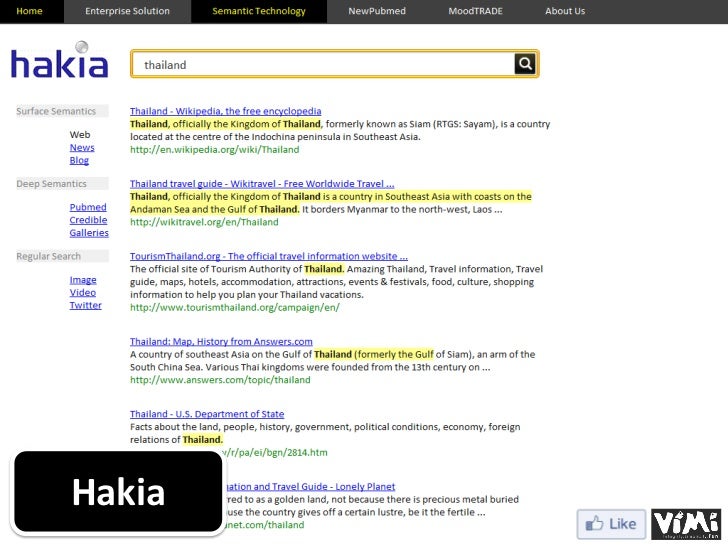Click the hakia logo
This screenshot has width=728, height=546.
coord(59,60)
